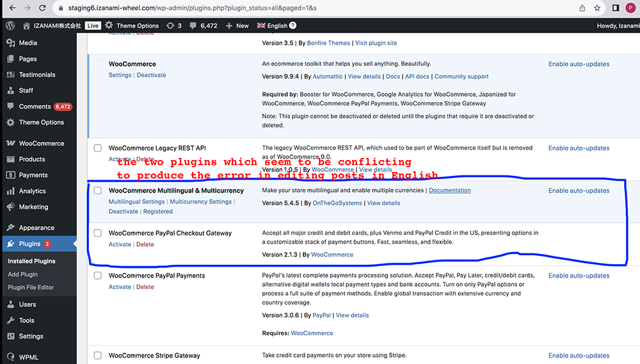
Task: Click New in the admin bar
Action: click(x=237, y=26)
